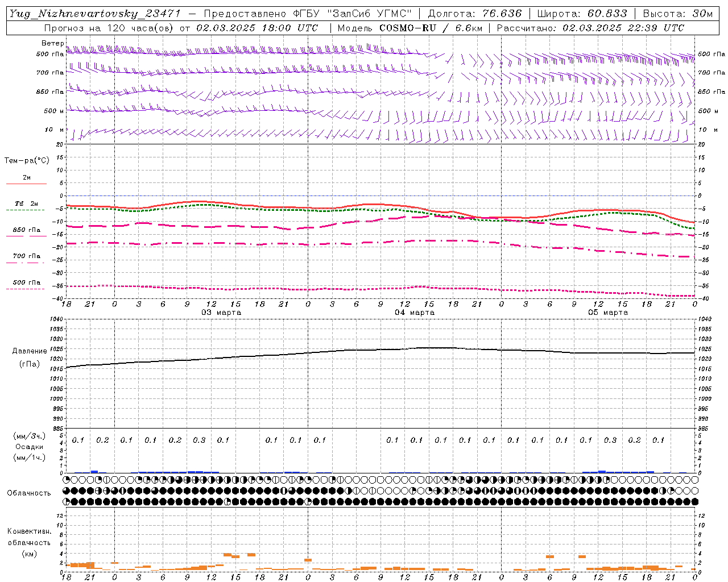Click the 'Облачность' cloud cover label
The image size is (728, 582).
(29, 493)
